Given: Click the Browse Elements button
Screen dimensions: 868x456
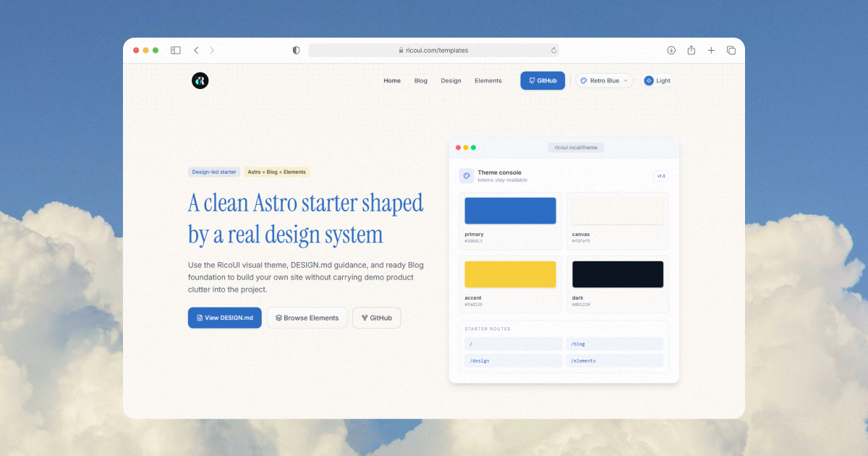Looking at the screenshot, I should (x=307, y=318).
